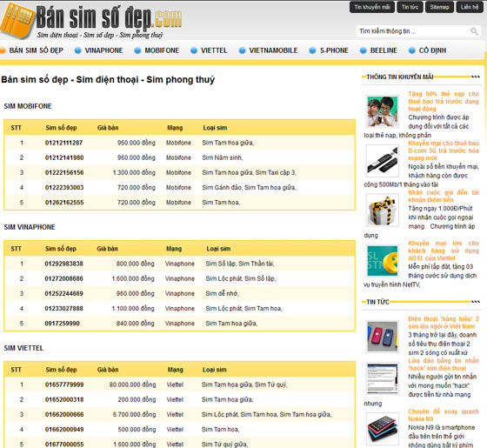Select sim number 01222156156
The width and height of the screenshot is (487, 448).
tap(64, 172)
